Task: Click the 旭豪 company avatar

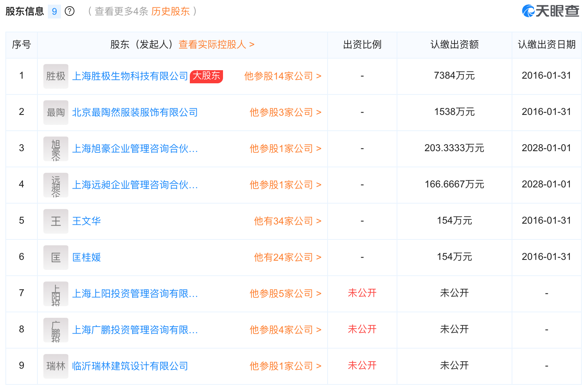Action: (56, 149)
